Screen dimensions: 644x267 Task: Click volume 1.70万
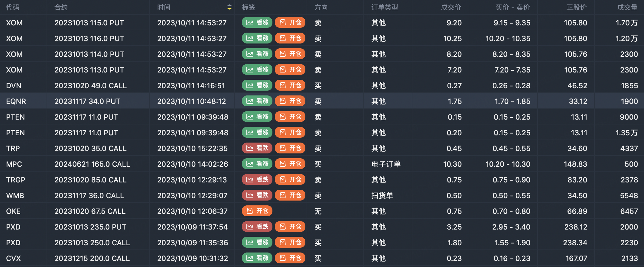click(627, 23)
